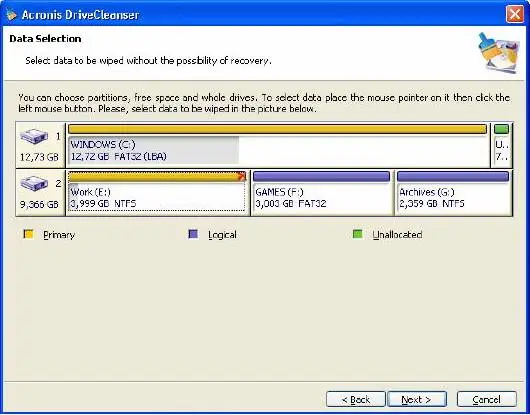Click the purple Logical legend swatch
Image resolution: width=530 pixels, height=415 pixels.
point(193,234)
